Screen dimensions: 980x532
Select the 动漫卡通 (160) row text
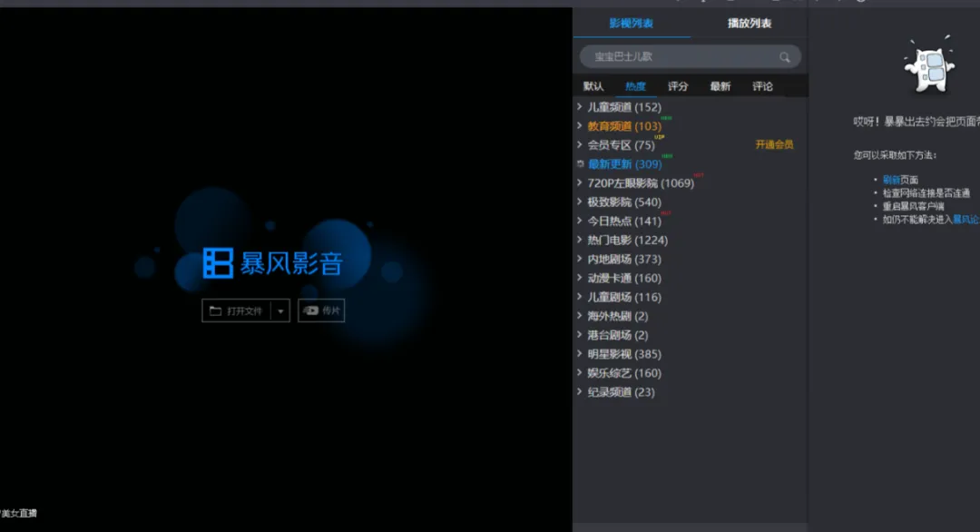pos(623,278)
